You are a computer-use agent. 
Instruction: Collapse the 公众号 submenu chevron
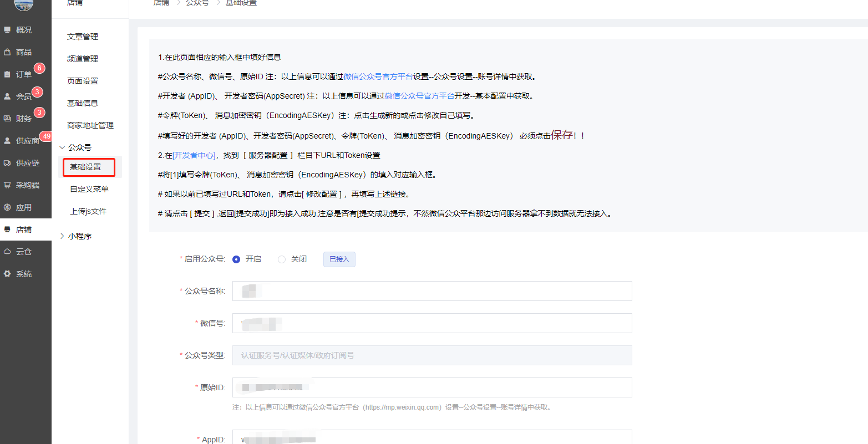click(x=62, y=147)
